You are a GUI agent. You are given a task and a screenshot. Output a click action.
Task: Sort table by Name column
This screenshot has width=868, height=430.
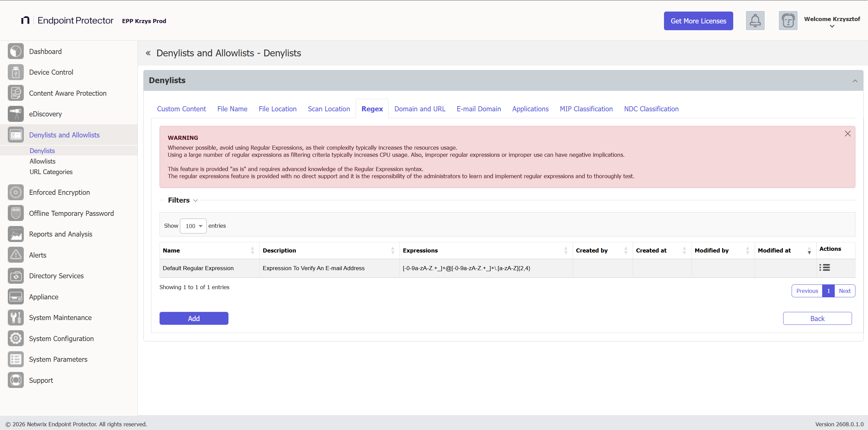point(209,250)
